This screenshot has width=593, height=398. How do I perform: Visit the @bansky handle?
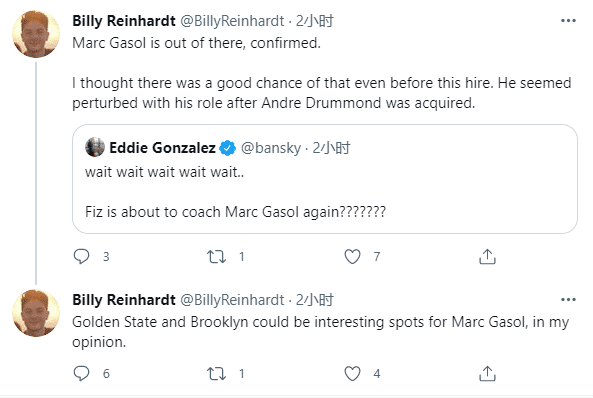pos(271,148)
